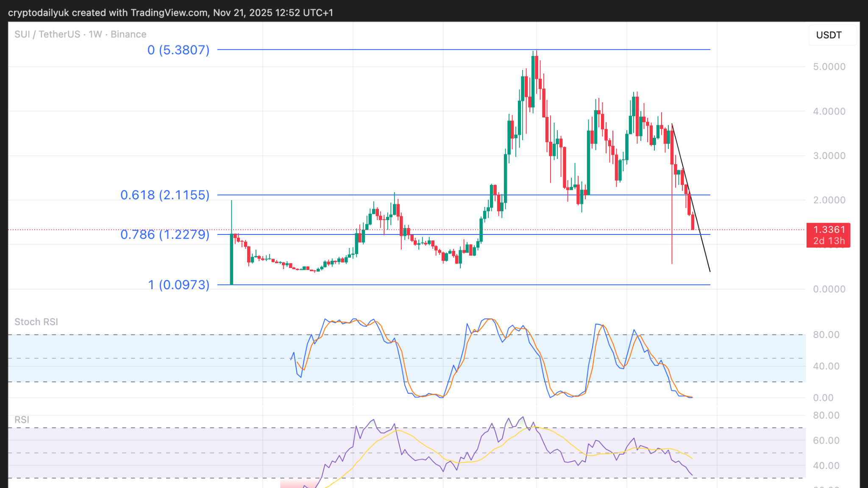Click the 0.0000 price scale value
The height and width of the screenshot is (488, 868).
pyautogui.click(x=829, y=289)
